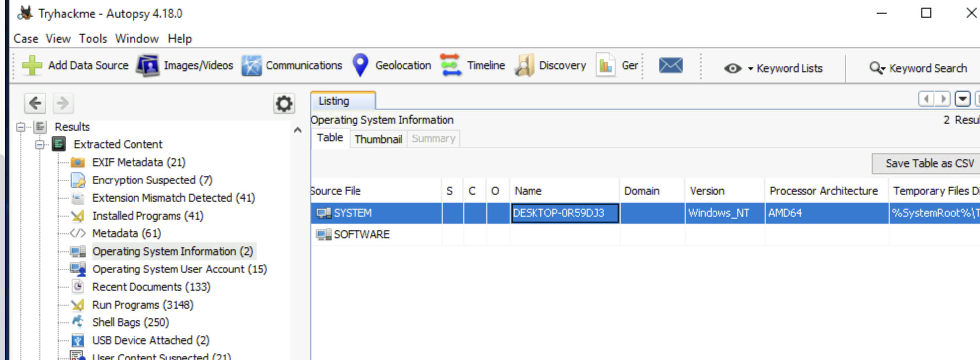Viewport: 980px width, 360px height.
Task: Sort by Processor Architecture column header
Action: point(827,191)
